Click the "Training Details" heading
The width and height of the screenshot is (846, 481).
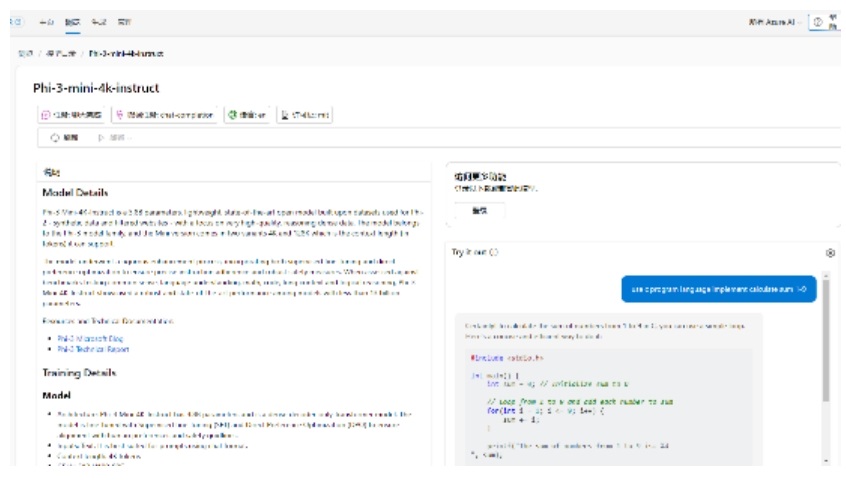[x=79, y=372]
